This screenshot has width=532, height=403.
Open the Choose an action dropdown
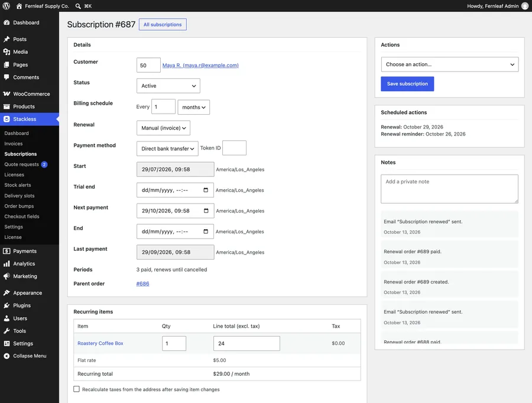[450, 65]
